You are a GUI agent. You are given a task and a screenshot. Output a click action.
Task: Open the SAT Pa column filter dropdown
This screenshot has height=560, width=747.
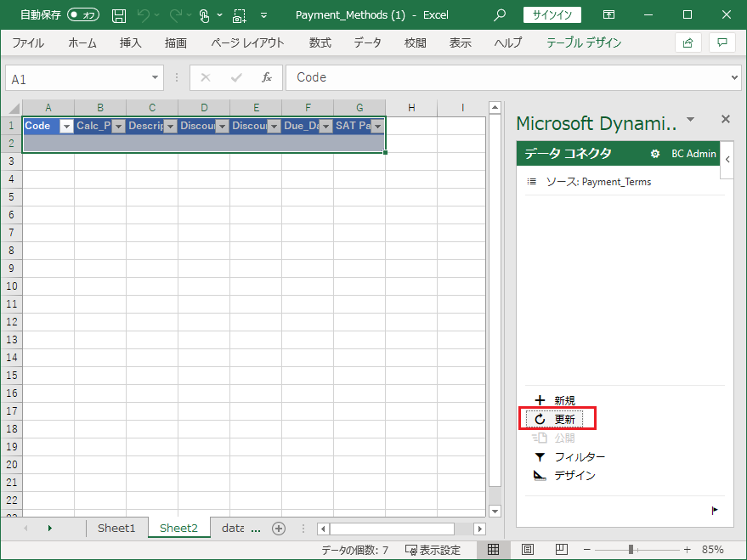pyautogui.click(x=378, y=126)
